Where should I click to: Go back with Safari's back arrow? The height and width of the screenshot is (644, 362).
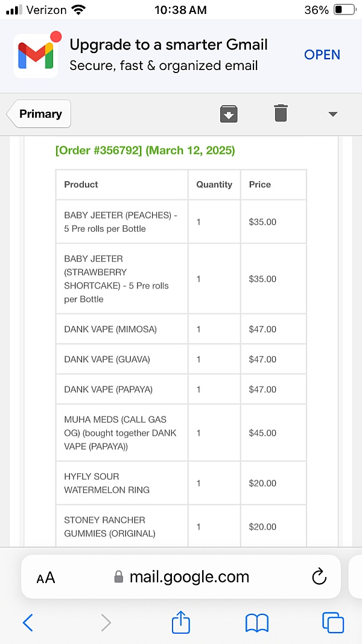pos(28,622)
